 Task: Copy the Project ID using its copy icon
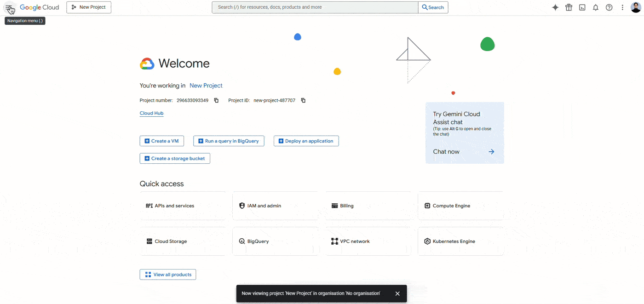pos(303,100)
